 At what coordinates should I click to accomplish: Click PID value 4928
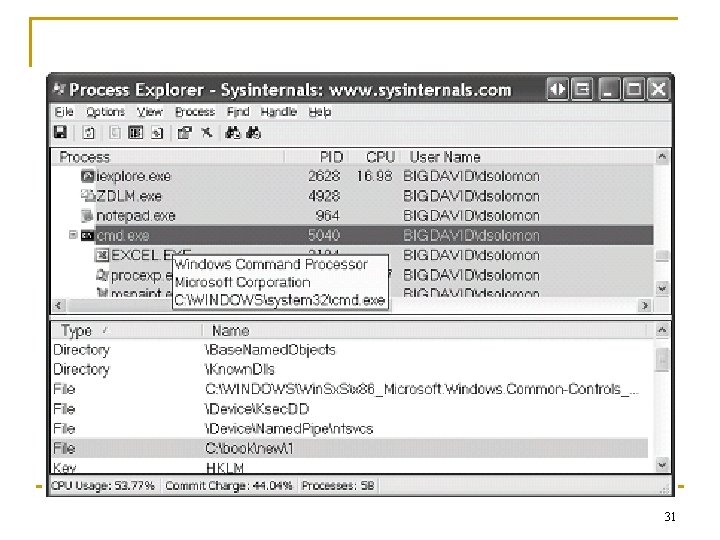(324, 196)
